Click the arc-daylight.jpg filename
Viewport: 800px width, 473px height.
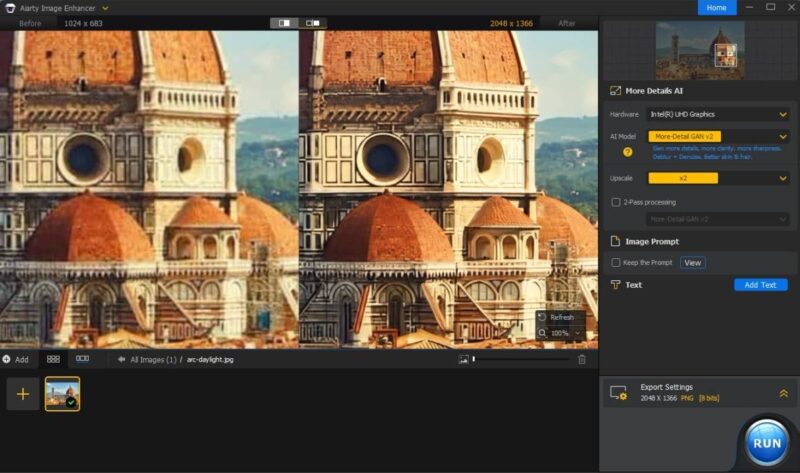pyautogui.click(x=210, y=360)
